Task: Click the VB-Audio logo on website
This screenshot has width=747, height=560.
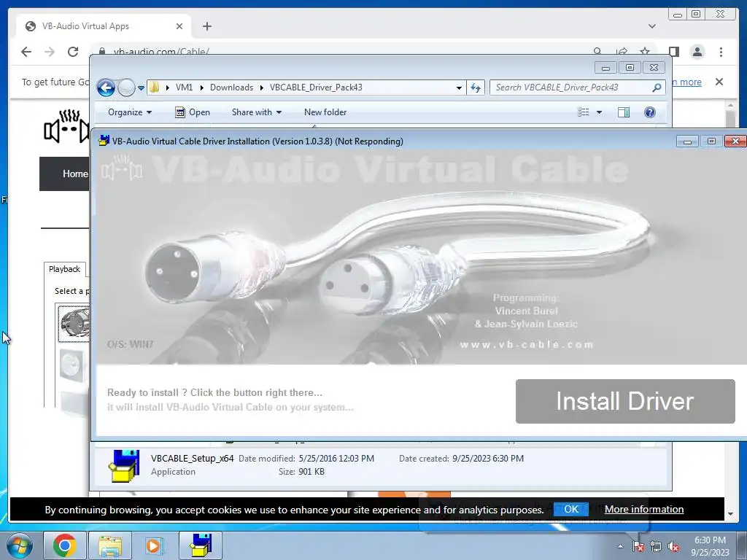Action: pyautogui.click(x=66, y=126)
